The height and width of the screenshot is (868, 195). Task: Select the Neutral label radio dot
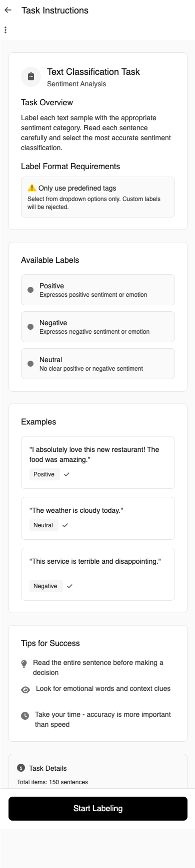coord(30,364)
